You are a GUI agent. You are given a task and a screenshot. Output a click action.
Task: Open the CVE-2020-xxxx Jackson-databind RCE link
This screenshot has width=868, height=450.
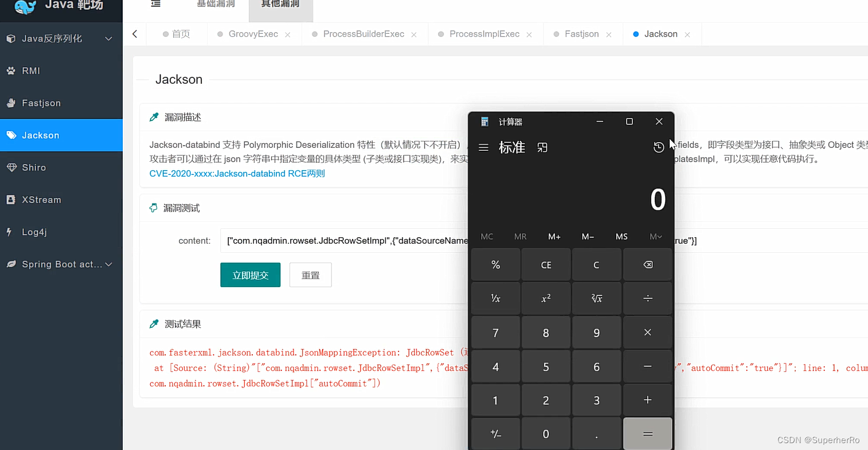pos(237,173)
